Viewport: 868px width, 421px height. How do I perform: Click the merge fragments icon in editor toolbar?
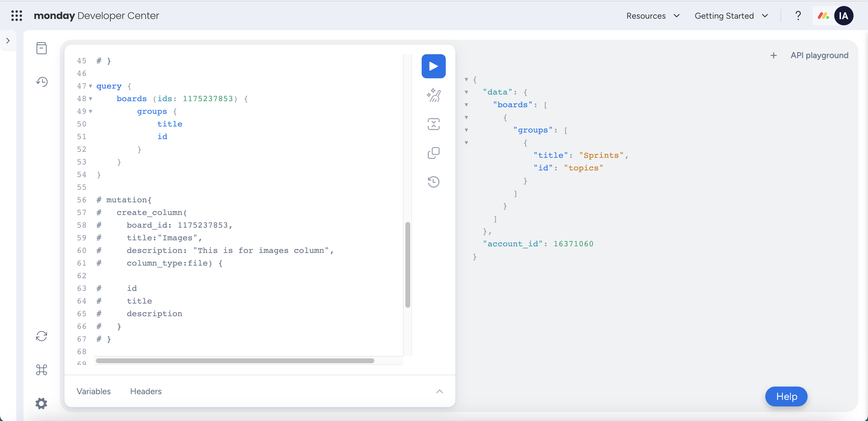pos(433,124)
